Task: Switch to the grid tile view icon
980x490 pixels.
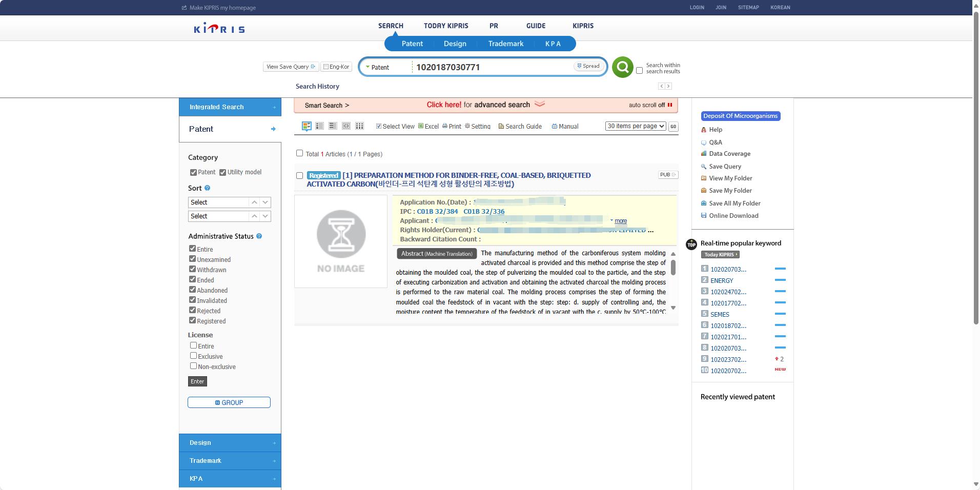Action: (359, 126)
